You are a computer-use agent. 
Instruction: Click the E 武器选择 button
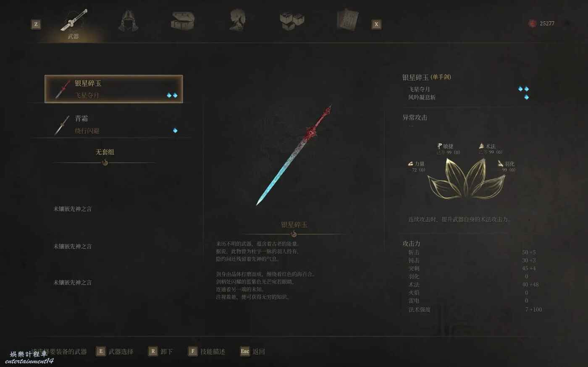pos(115,351)
